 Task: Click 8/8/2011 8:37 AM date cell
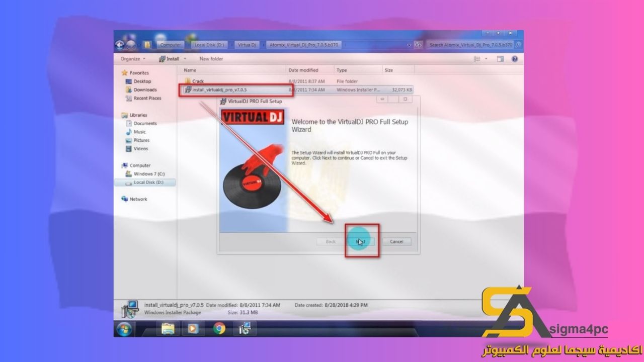click(x=306, y=81)
